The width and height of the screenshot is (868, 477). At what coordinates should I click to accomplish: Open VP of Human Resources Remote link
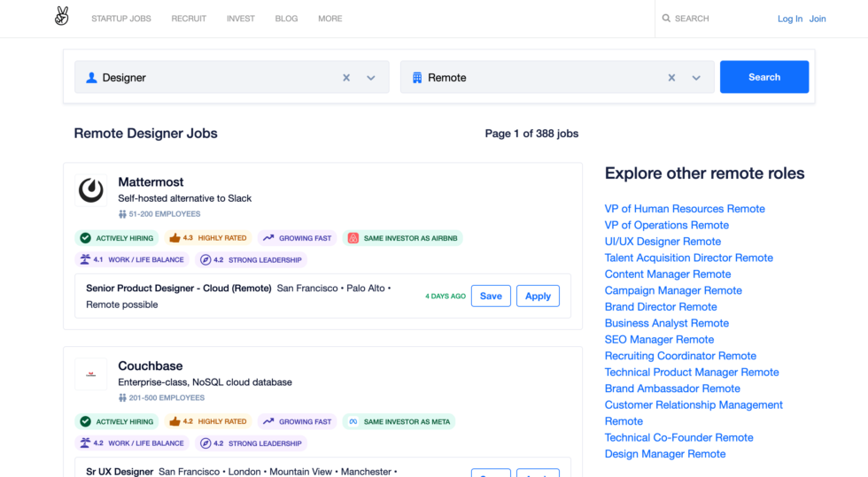pos(685,209)
